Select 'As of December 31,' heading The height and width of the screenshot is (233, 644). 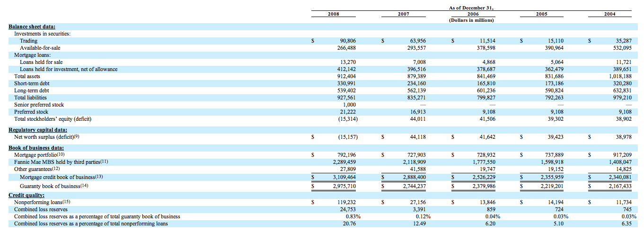point(471,8)
